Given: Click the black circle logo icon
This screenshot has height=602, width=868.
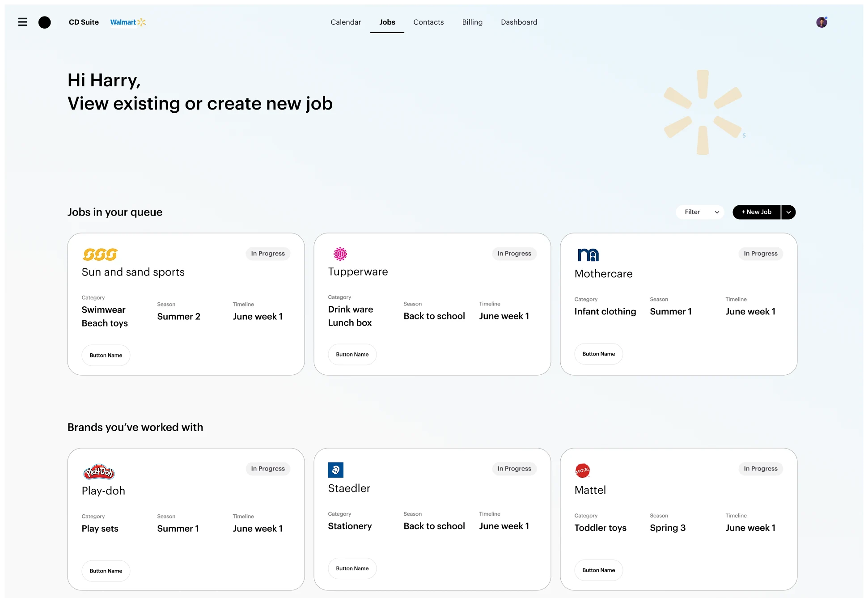Looking at the screenshot, I should 45,22.
